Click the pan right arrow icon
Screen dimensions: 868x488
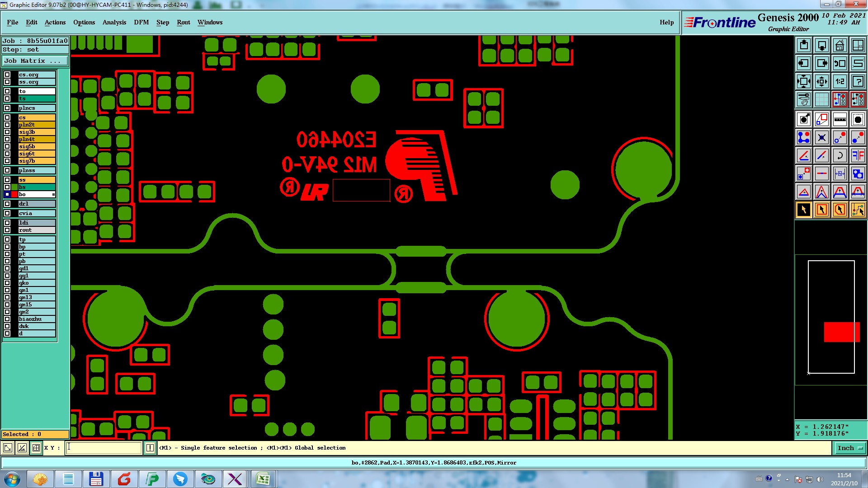822,63
